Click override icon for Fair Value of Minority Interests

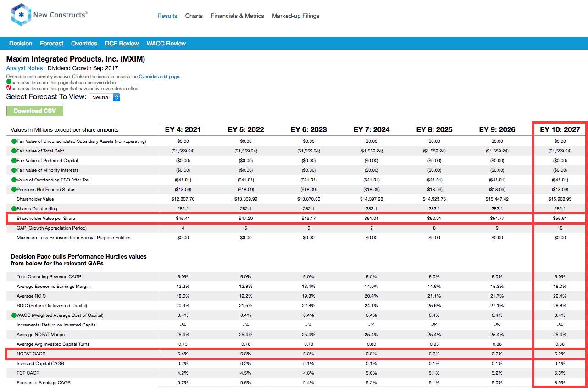point(14,170)
